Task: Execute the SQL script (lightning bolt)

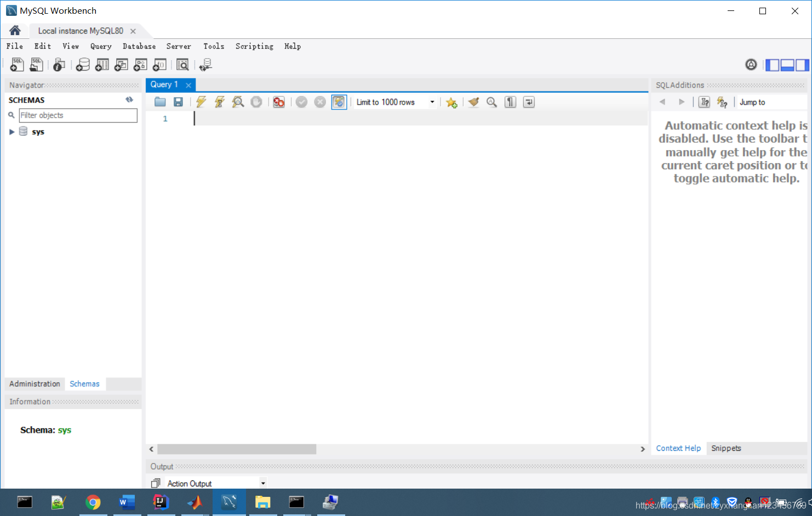Action: pos(201,102)
